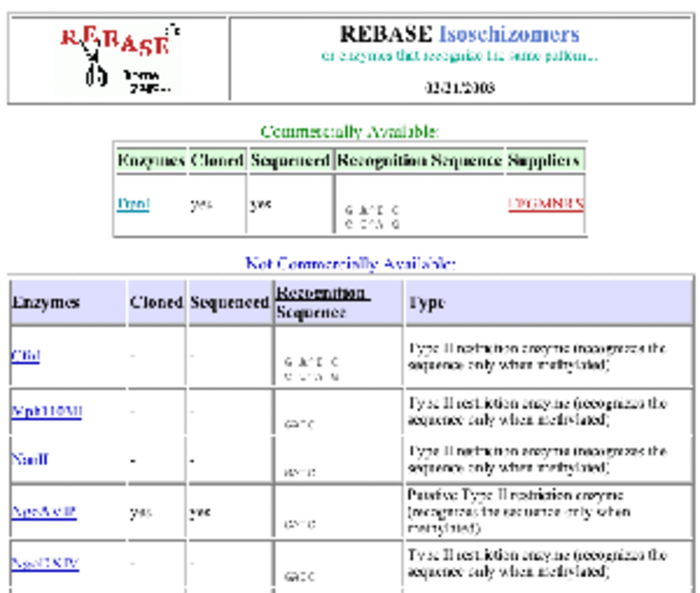Open the enzyme link in the bottom table row
Viewport: 700px width, 593px height.
coord(45,564)
